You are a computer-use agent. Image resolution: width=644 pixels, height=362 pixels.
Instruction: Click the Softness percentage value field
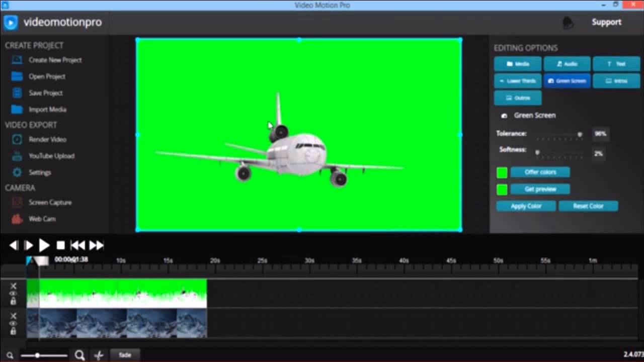(x=598, y=153)
